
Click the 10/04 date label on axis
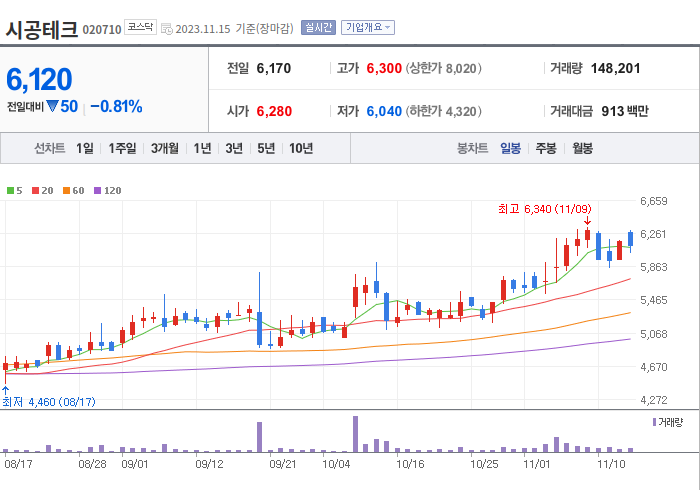[x=336, y=464]
